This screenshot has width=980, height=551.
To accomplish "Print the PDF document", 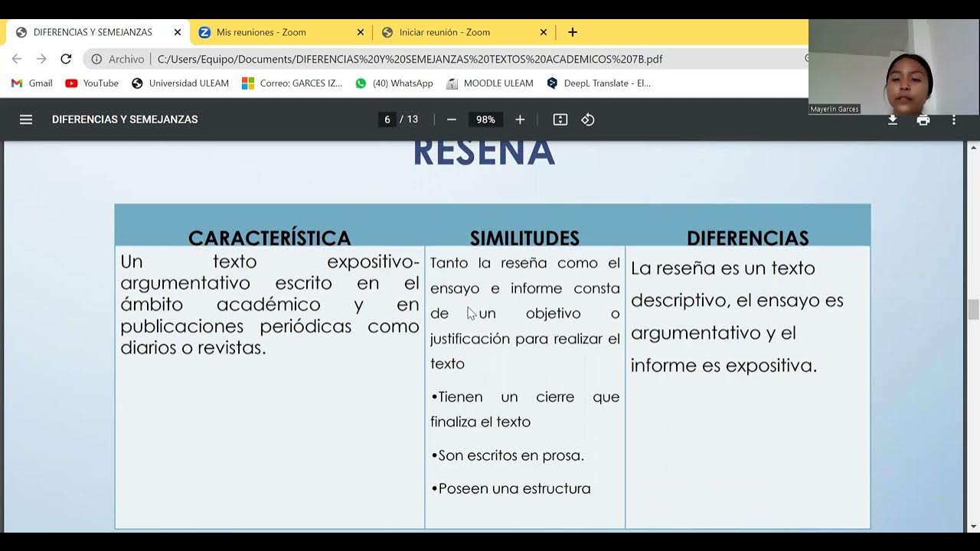I will click(923, 119).
